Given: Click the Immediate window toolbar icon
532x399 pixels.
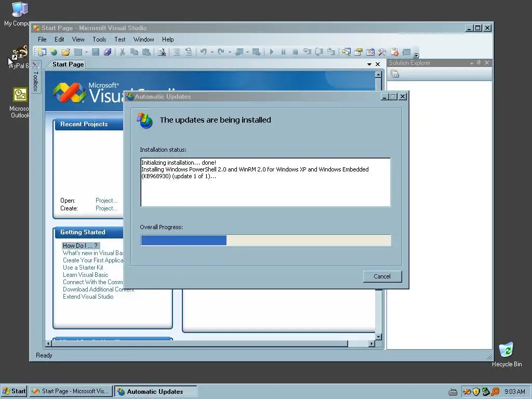Looking at the screenshot, I should coord(406,52).
